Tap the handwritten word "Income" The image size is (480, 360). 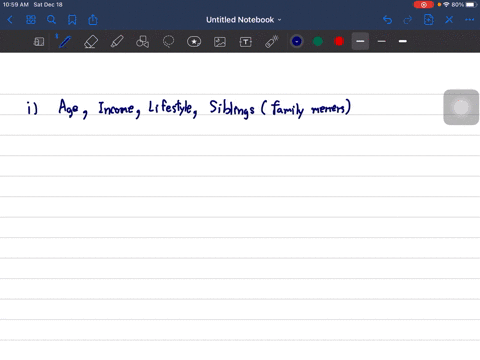116,108
